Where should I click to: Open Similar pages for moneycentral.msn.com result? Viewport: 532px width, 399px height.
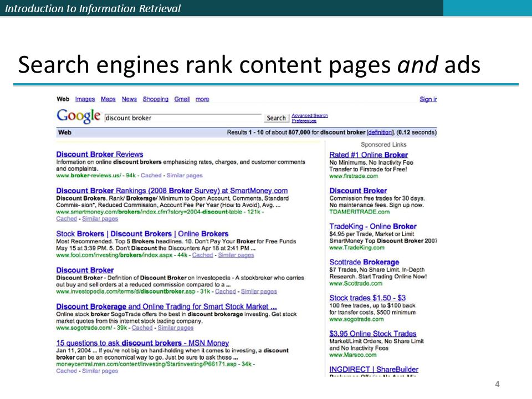point(100,371)
